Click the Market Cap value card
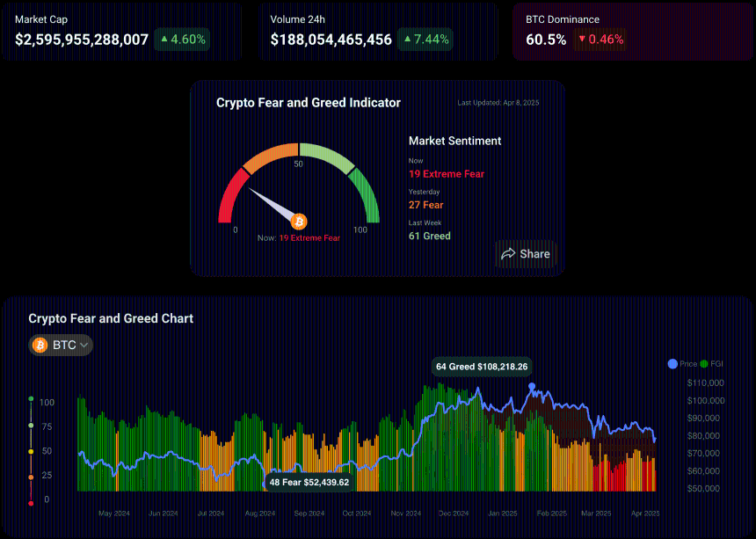Image resolution: width=756 pixels, height=539 pixels. (x=121, y=31)
